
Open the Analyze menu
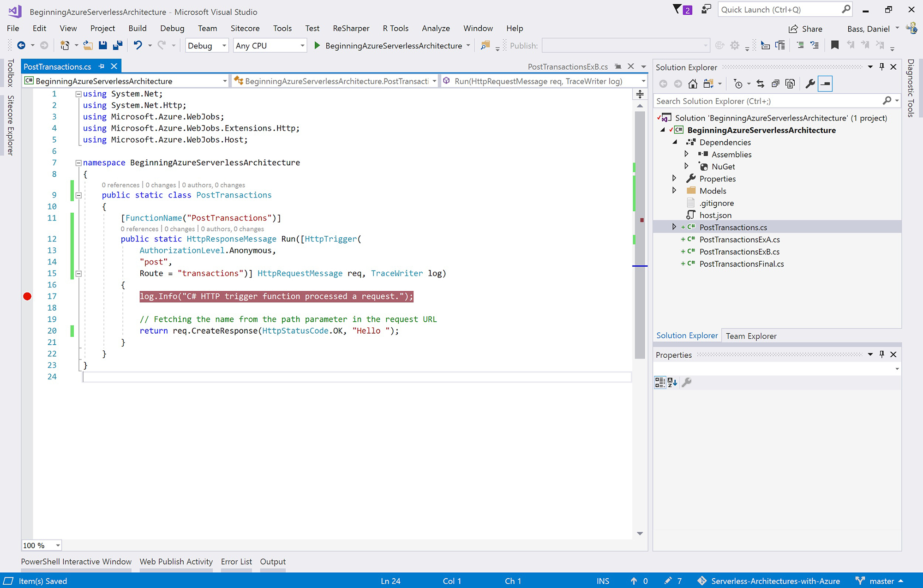(436, 28)
